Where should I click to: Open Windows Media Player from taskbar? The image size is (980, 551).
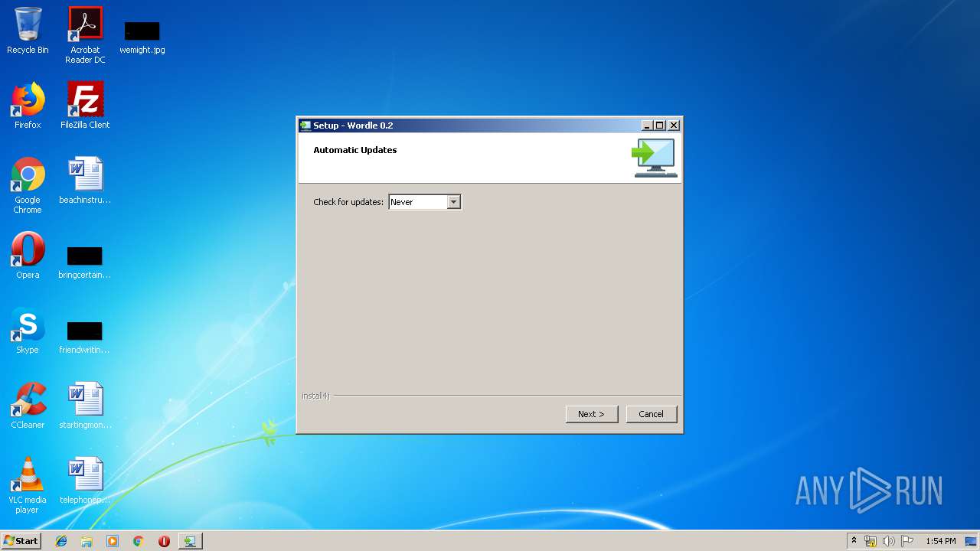click(x=113, y=541)
